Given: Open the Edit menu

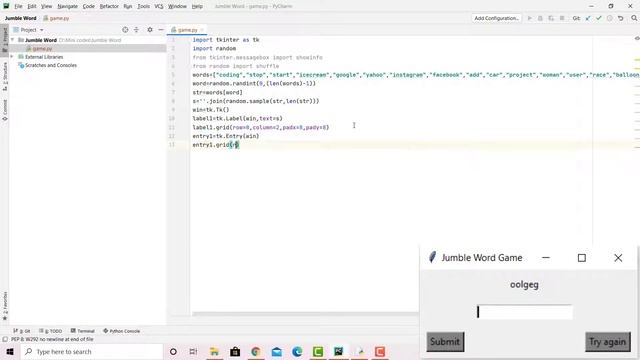Looking at the screenshot, I should [32, 7].
